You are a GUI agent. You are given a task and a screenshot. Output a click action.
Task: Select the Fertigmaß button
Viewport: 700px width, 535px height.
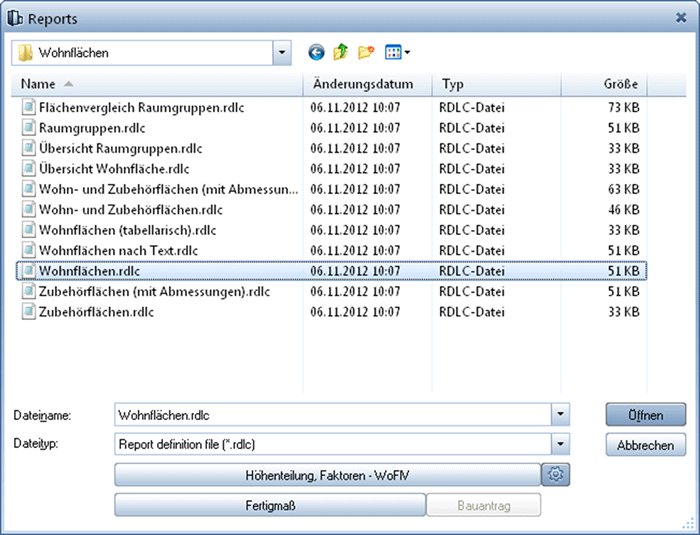click(270, 505)
